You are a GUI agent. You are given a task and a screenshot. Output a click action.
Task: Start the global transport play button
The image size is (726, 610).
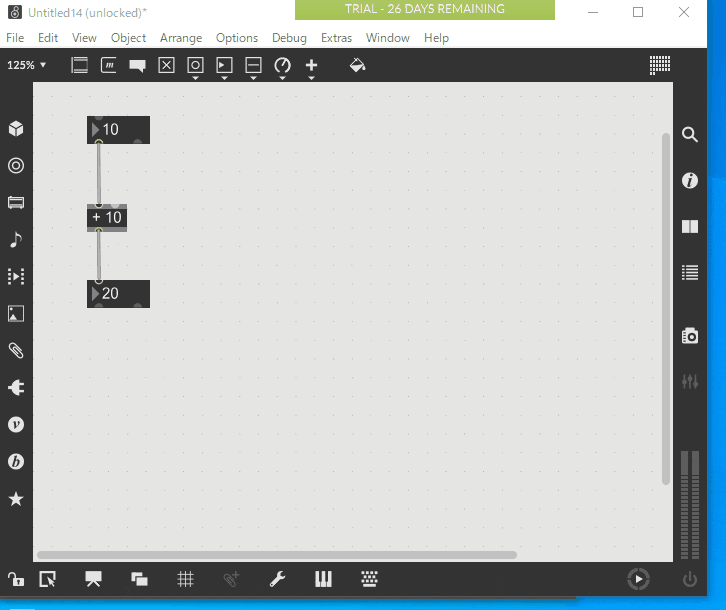coord(638,579)
